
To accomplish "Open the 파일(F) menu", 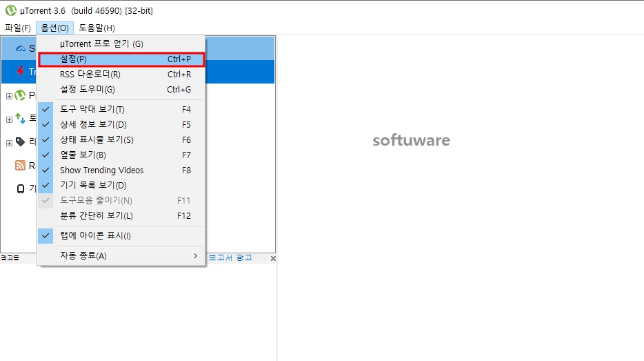I will [x=18, y=28].
